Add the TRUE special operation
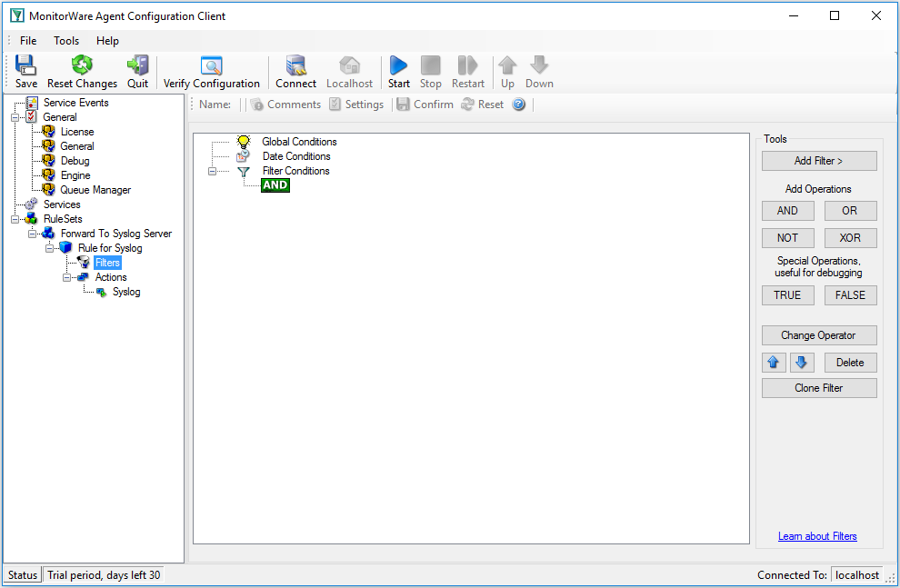900x588 pixels. click(787, 295)
